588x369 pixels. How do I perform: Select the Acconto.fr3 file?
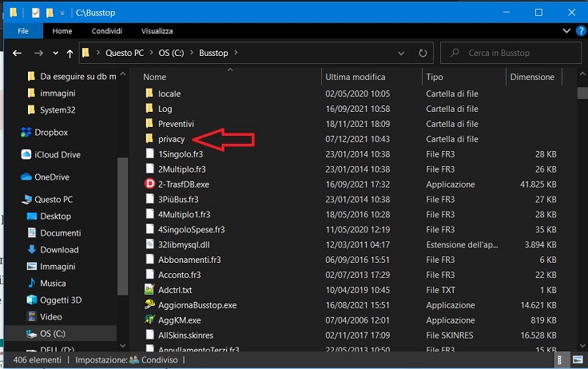(x=179, y=275)
